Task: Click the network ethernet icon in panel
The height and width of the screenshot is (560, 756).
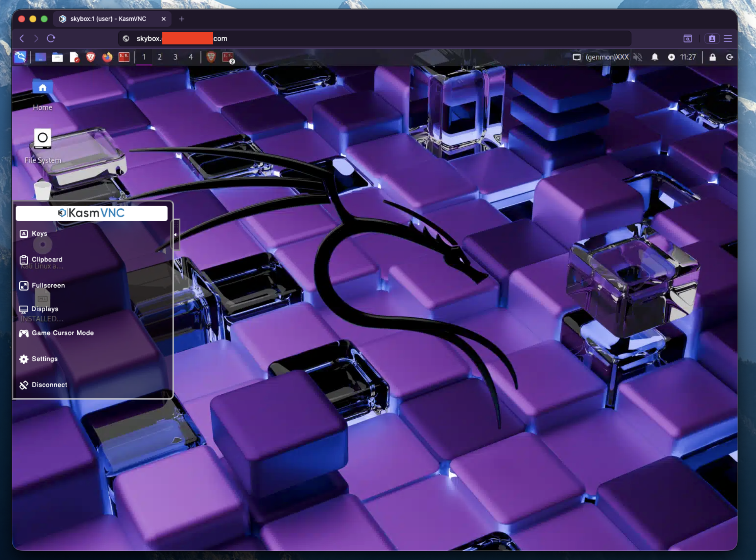Action: coord(577,57)
